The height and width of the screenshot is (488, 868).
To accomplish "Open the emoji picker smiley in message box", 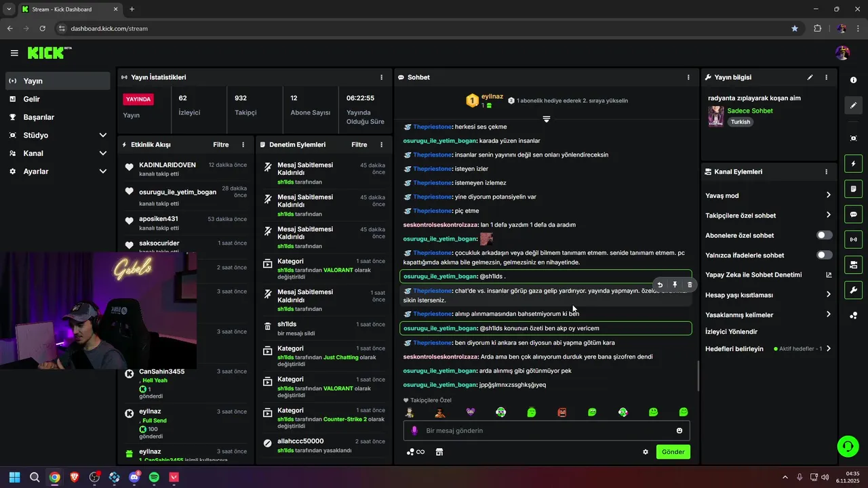I will 679,430.
